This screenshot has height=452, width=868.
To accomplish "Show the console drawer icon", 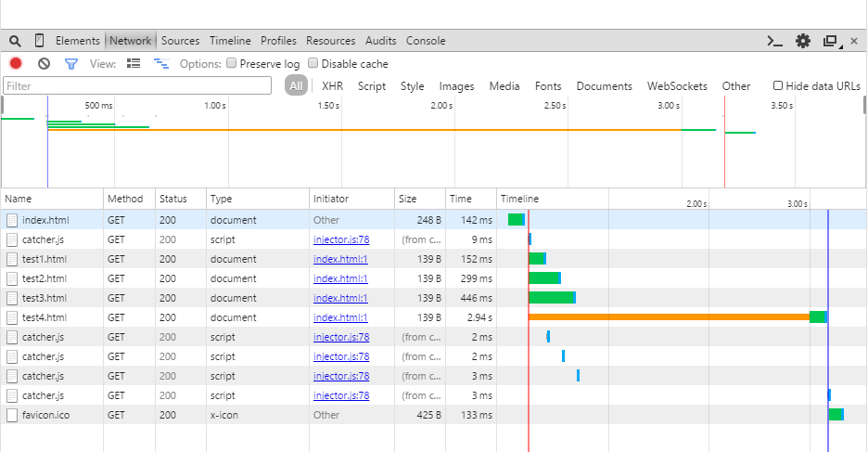I will click(774, 41).
